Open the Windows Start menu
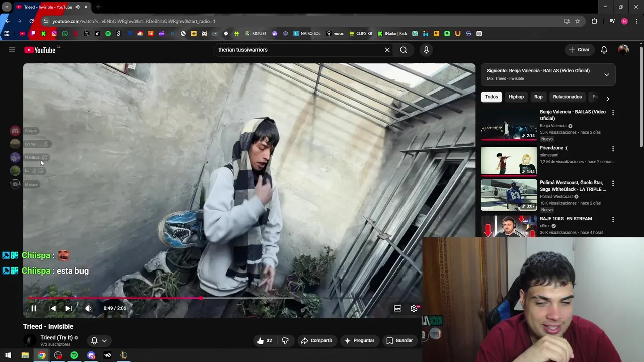644x362 pixels. 8,355
